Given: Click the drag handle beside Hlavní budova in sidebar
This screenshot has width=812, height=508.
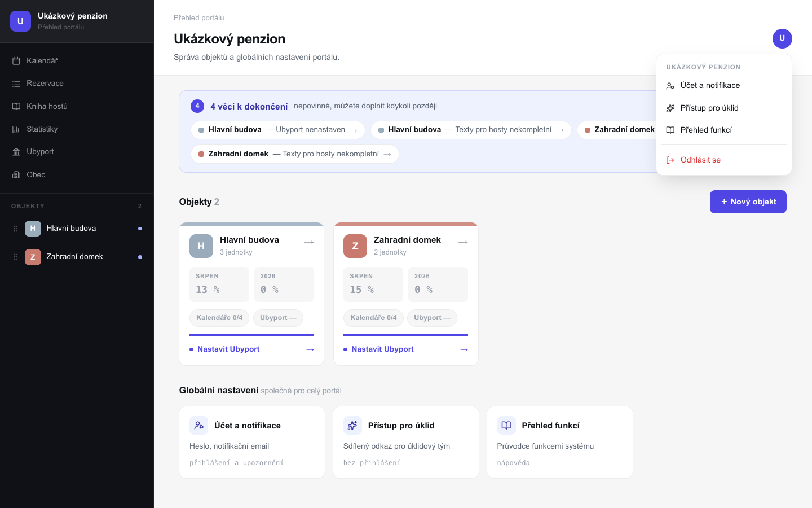Looking at the screenshot, I should click(15, 229).
